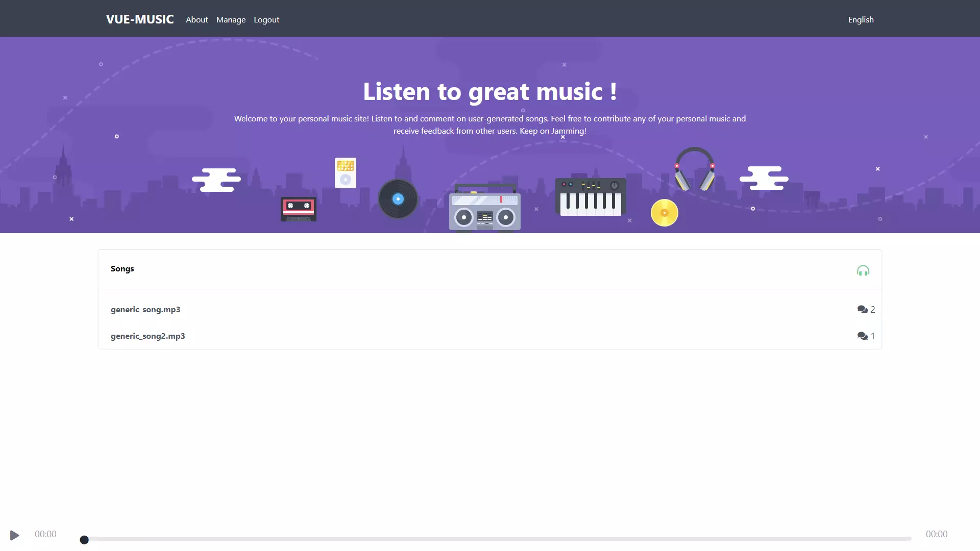Click the gold disc illustration in banner
Viewport: 980px width, 551px height.
click(665, 212)
